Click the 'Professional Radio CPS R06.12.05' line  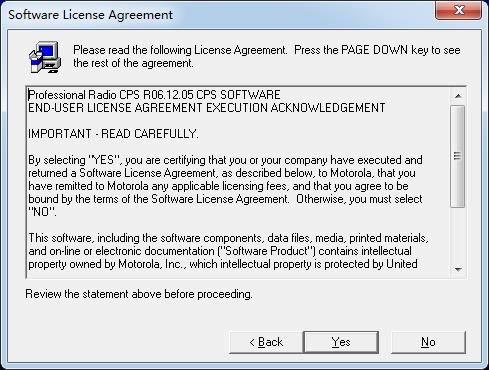pyautogui.click(x=154, y=95)
